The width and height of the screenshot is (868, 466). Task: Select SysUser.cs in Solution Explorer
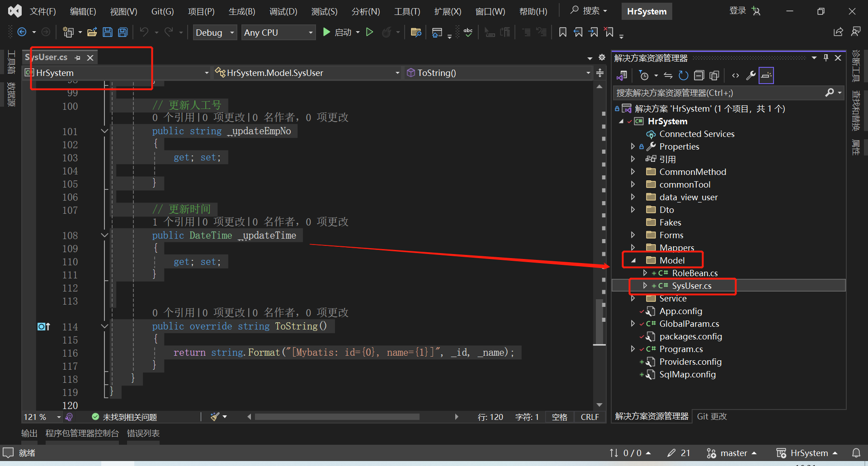point(692,286)
